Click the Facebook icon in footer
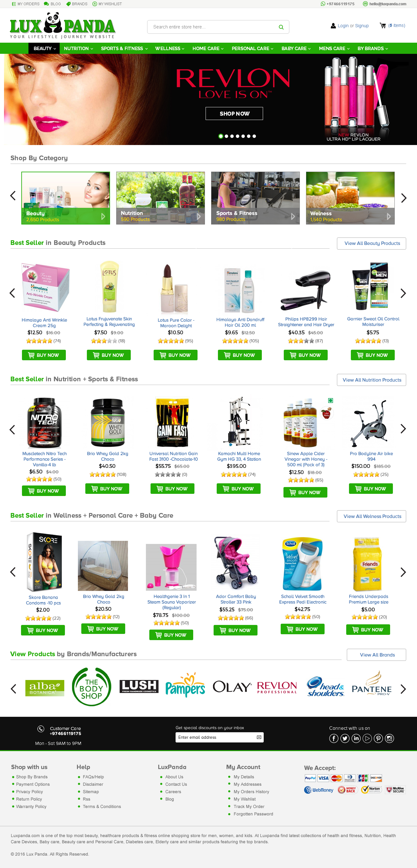 tap(334, 738)
